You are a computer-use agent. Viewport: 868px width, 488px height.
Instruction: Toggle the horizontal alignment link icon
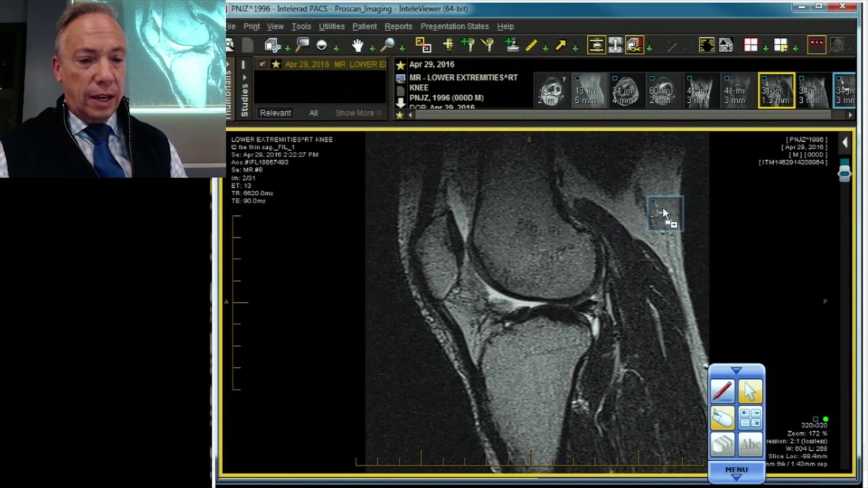coord(596,45)
